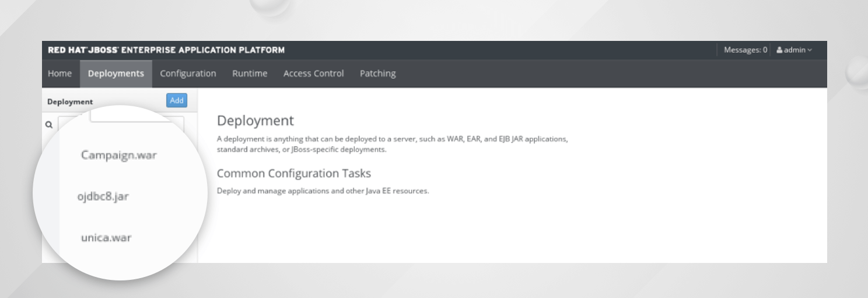Select the ojdbc8.jar deployment
Viewport: 868px width, 298px height.
coord(103,196)
